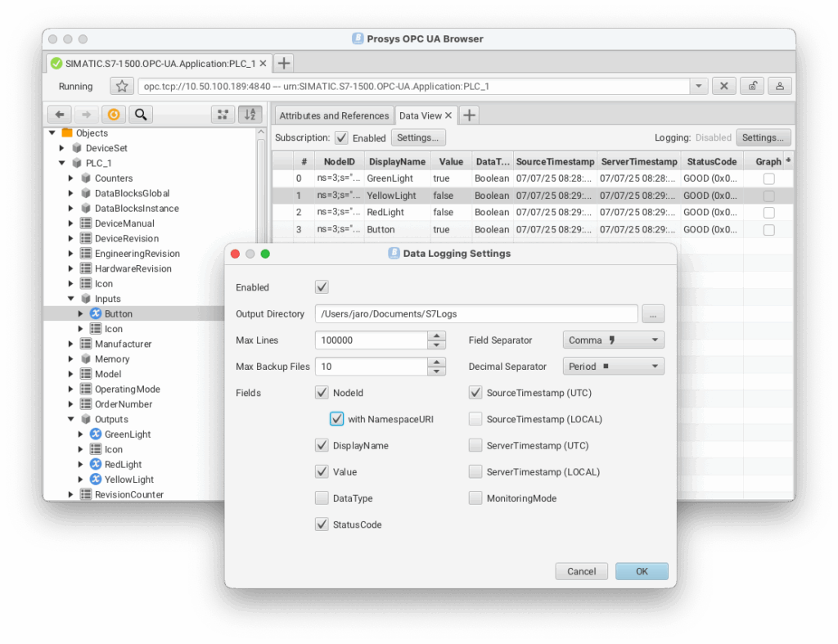This screenshot has height=644, width=838.
Task: Click the disconnect X icon next to the address bar
Action: [x=723, y=87]
